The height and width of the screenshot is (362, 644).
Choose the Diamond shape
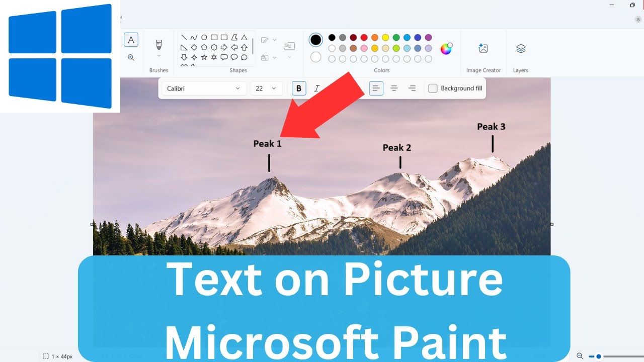click(194, 47)
